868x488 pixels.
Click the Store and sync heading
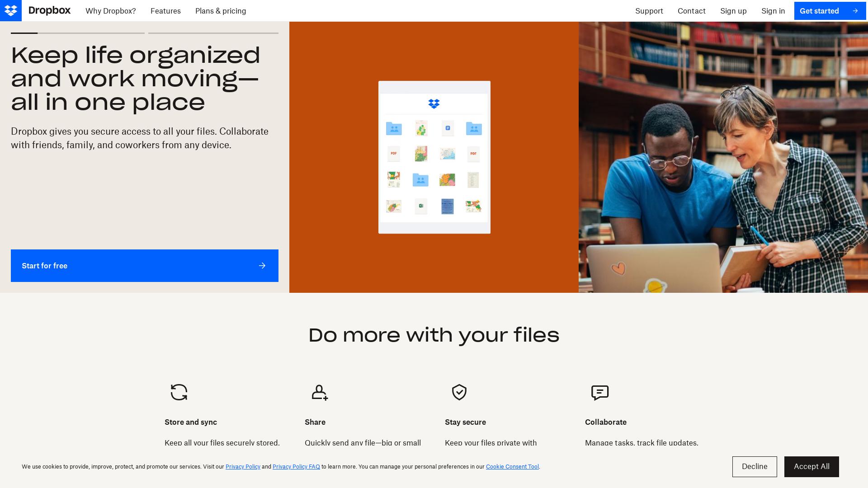tap(191, 422)
